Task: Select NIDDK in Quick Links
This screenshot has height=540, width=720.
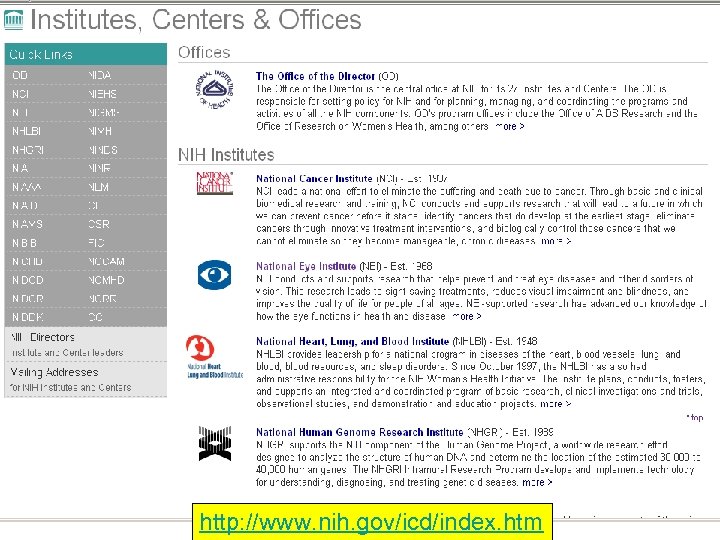Action: (28, 317)
